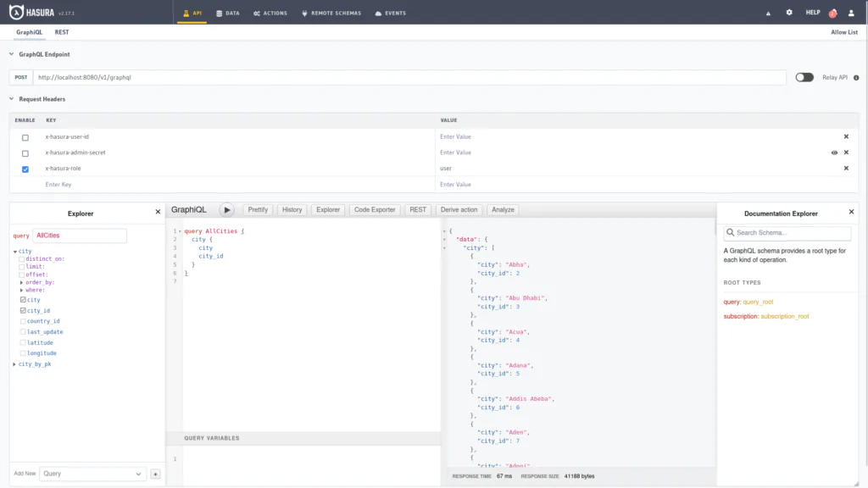Uncheck the city_id field in Explorer
Screen dimensions: 868x488
coord(23,311)
